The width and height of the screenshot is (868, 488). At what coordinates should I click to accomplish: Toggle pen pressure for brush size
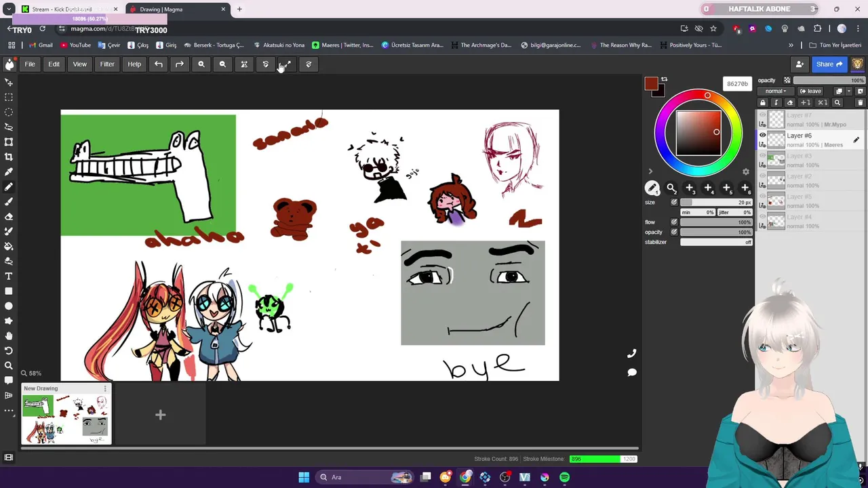point(674,202)
